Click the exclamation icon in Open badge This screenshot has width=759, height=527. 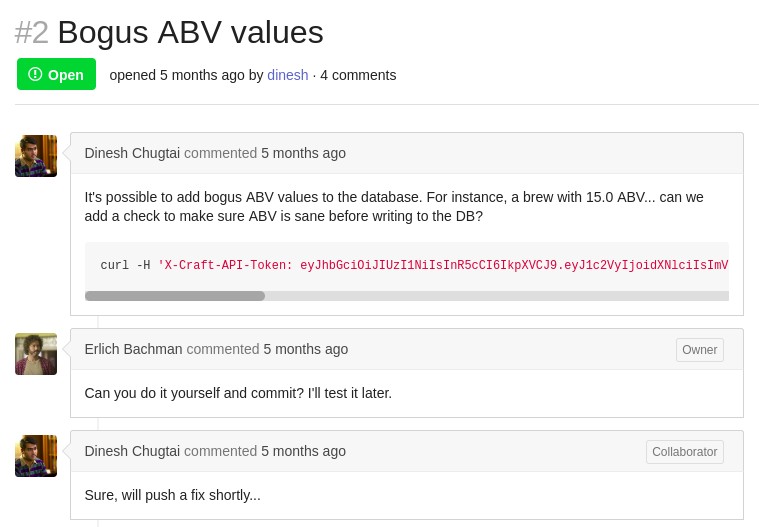(35, 74)
